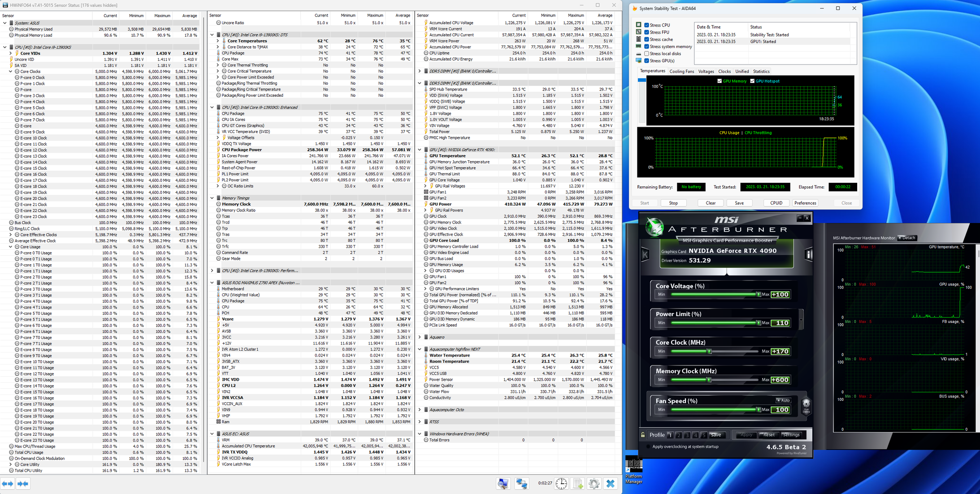Click Afterburner green jet logo
980x494 pixels.
[655, 227]
